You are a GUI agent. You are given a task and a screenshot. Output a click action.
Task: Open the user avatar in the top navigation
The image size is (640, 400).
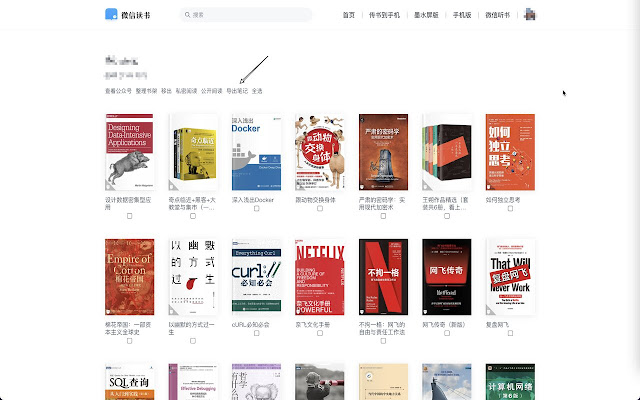coord(529,14)
